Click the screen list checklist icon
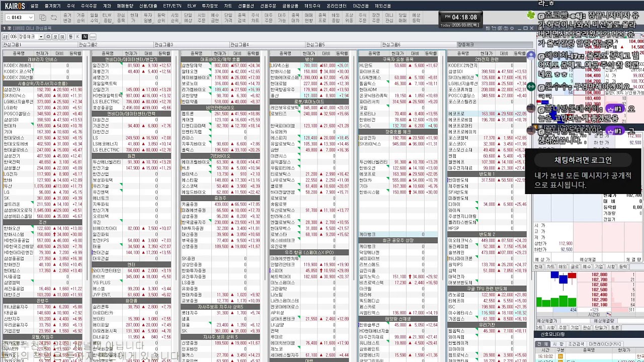Viewport: 644px width, 362px height. point(43,18)
